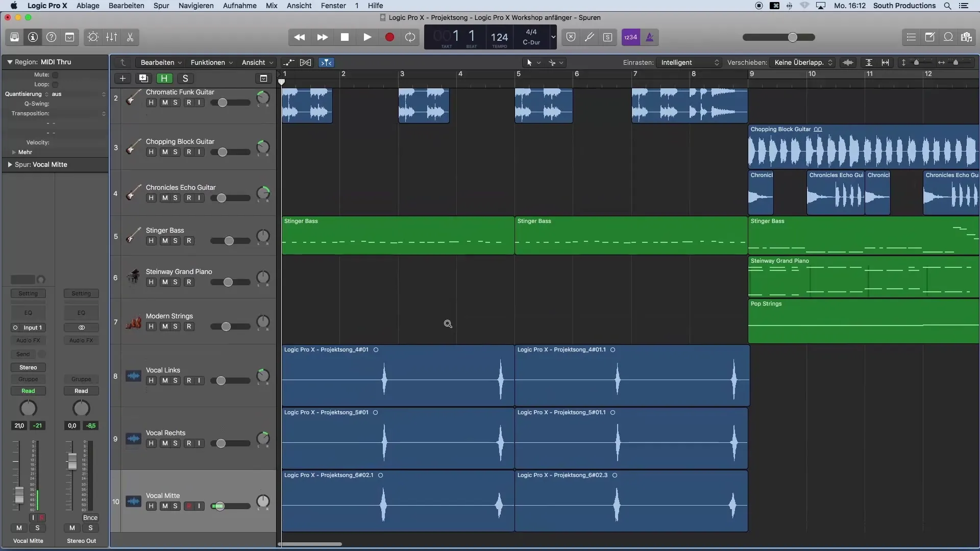980x551 pixels.
Task: Click the Stereo output slot button
Action: tap(28, 368)
